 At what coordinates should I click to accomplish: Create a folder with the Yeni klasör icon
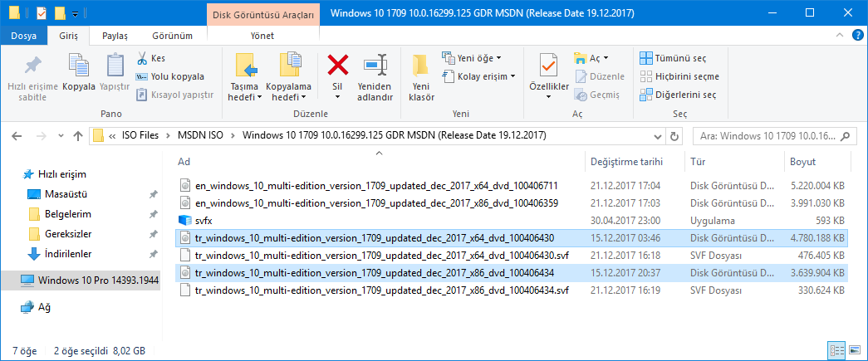click(421, 66)
